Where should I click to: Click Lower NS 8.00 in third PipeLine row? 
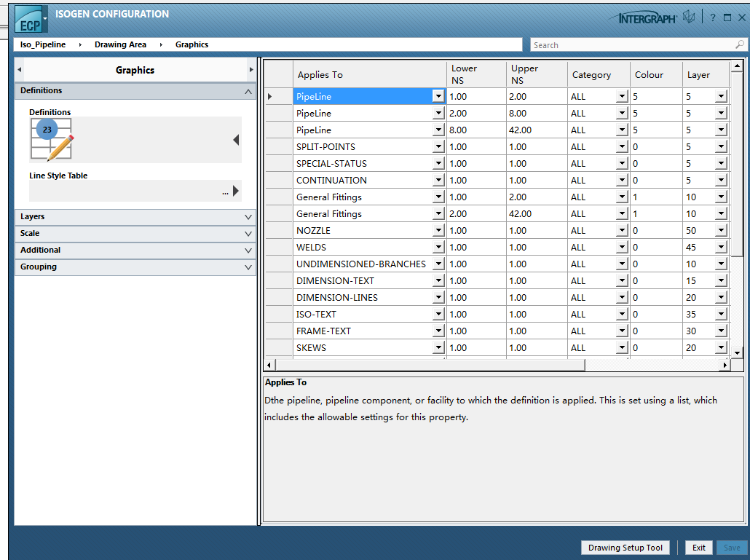coord(476,130)
